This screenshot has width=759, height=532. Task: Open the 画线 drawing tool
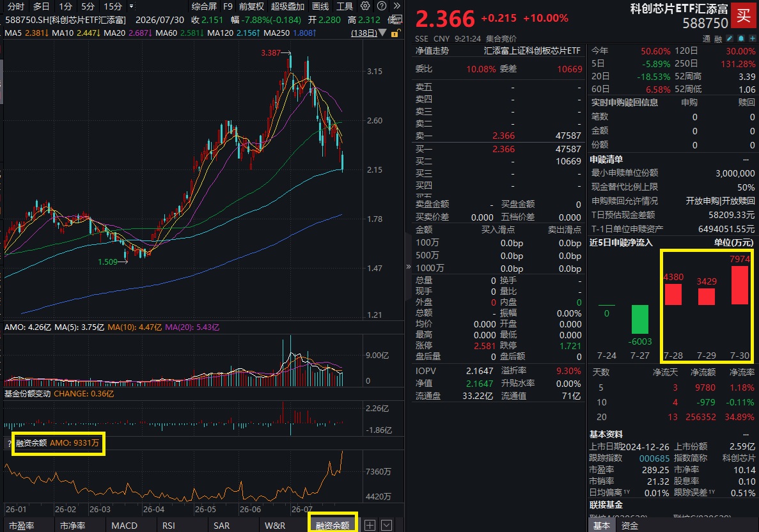pyautogui.click(x=320, y=6)
